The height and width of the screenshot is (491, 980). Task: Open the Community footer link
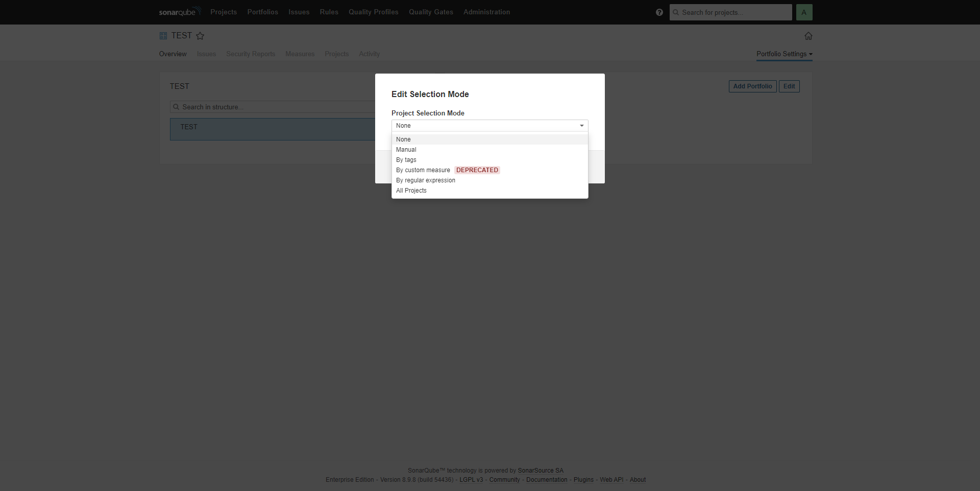(505, 480)
